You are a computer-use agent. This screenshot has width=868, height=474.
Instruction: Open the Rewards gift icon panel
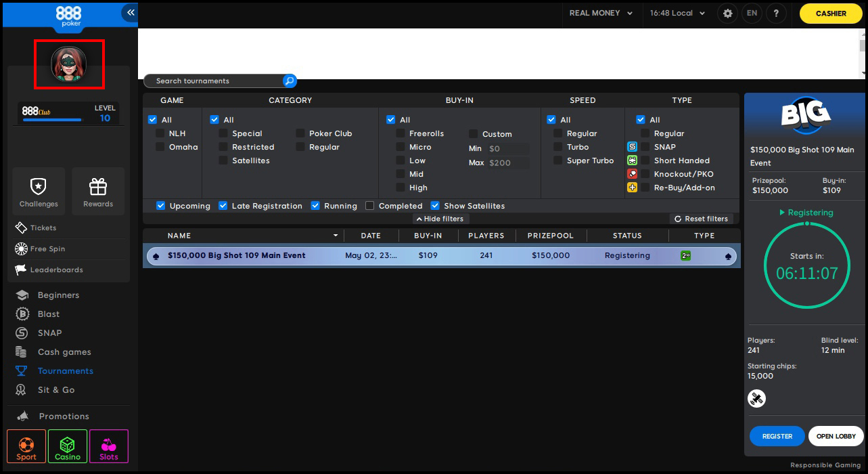pyautogui.click(x=98, y=191)
